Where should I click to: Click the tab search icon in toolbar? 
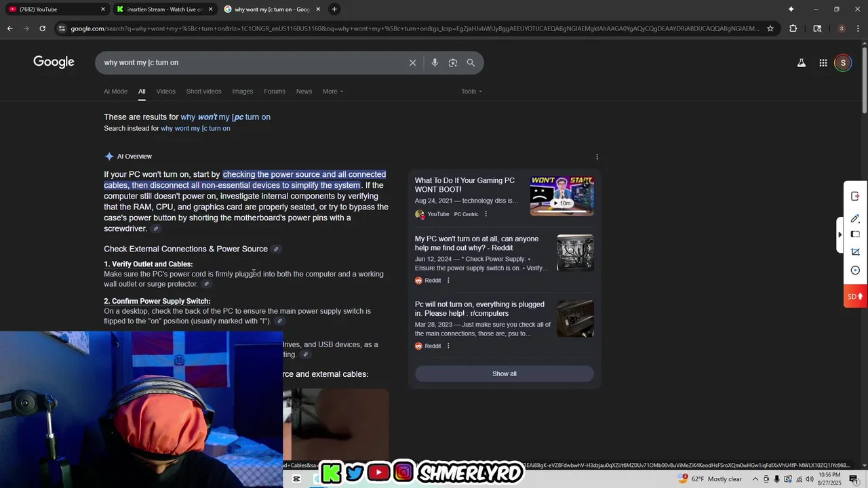click(x=817, y=28)
